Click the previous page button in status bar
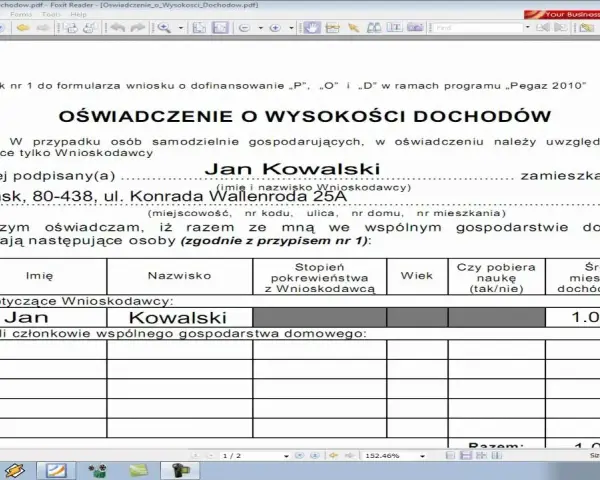The width and height of the screenshot is (600, 480). (210, 456)
